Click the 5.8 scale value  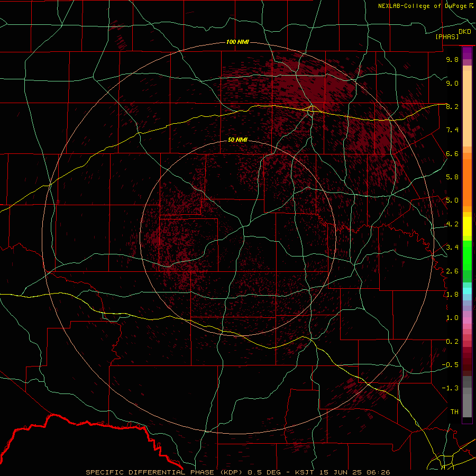tap(452, 177)
